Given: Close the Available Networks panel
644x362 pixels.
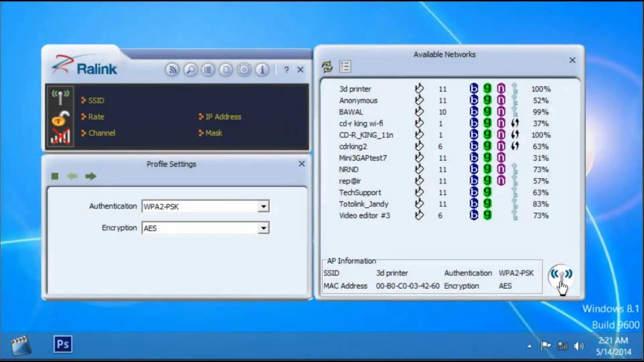Looking at the screenshot, I should click(x=572, y=60).
